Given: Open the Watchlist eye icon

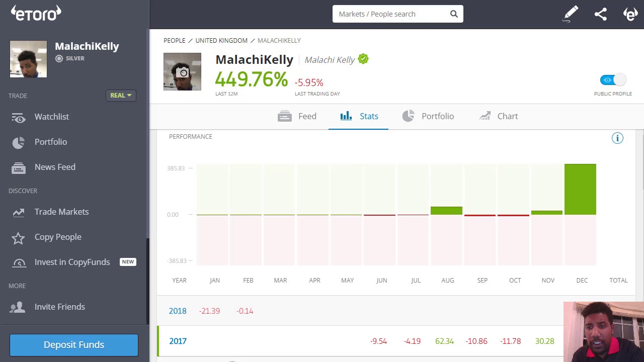Looking at the screenshot, I should pos(19,117).
